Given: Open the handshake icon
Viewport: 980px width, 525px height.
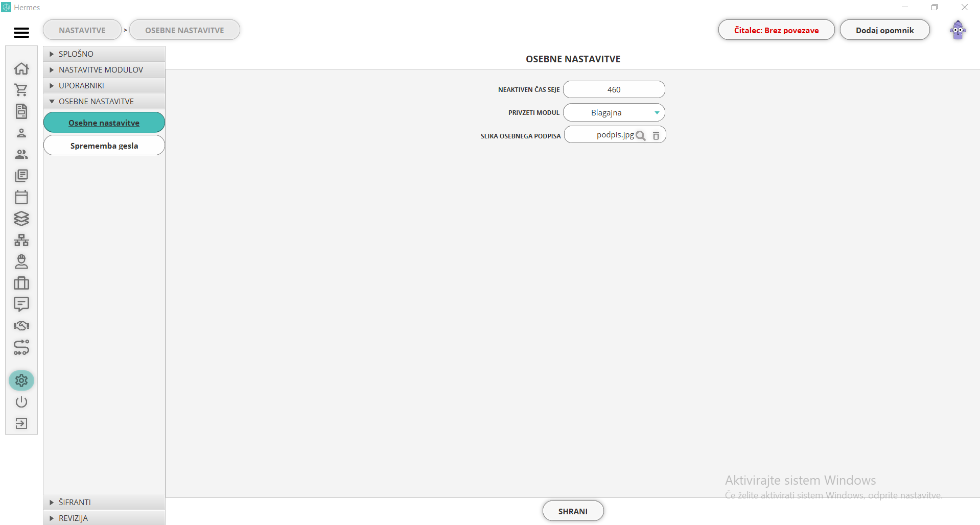Looking at the screenshot, I should coord(21,326).
